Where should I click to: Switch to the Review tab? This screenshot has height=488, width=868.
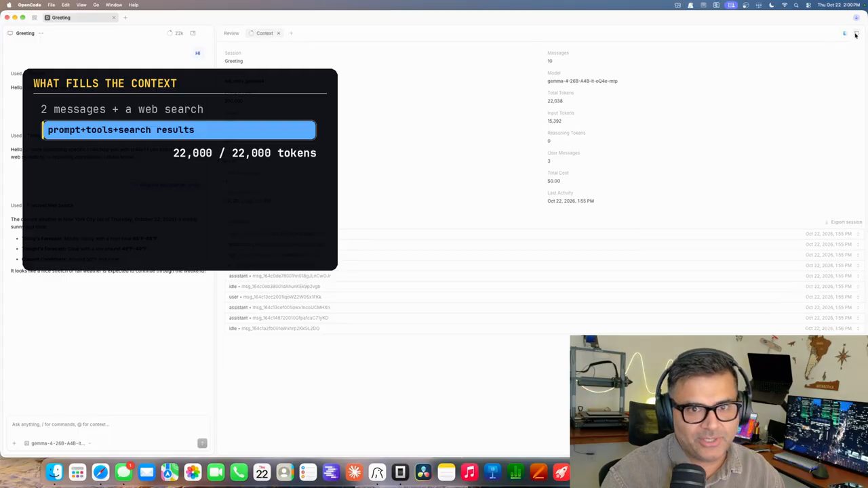[x=231, y=33]
